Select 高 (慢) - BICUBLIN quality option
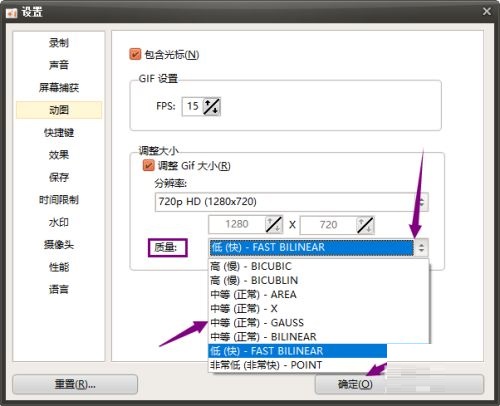This screenshot has height=406, width=500. 318,280
